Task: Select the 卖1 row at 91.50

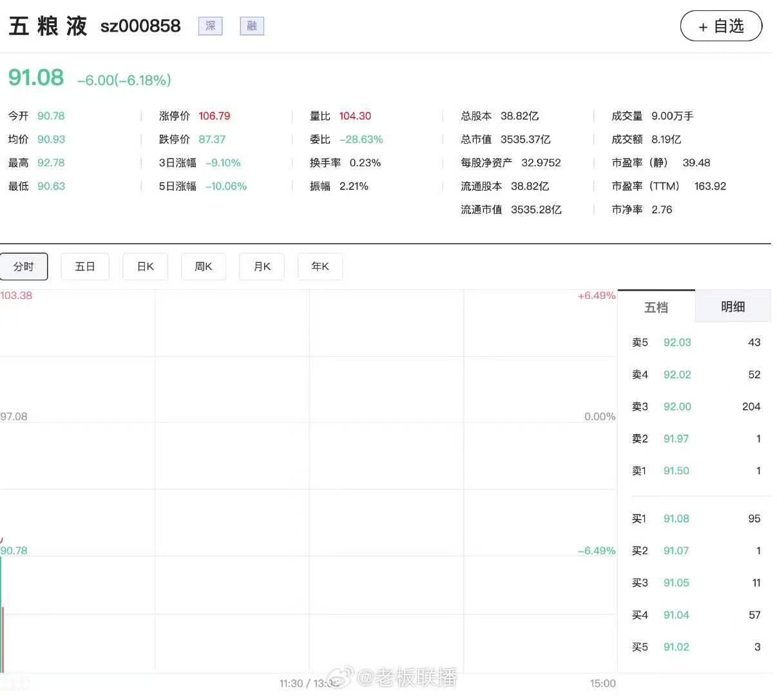Action: (696, 471)
